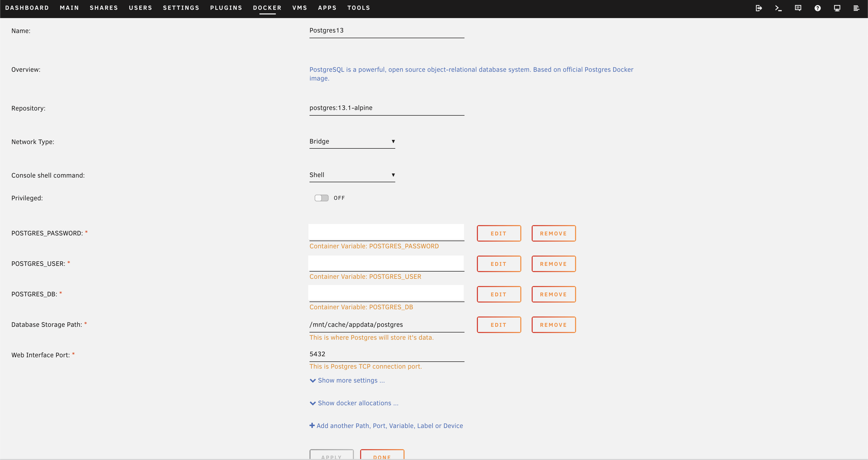Click the POSTGRES_PASSWORD input field
The width and height of the screenshot is (868, 460).
point(386,232)
